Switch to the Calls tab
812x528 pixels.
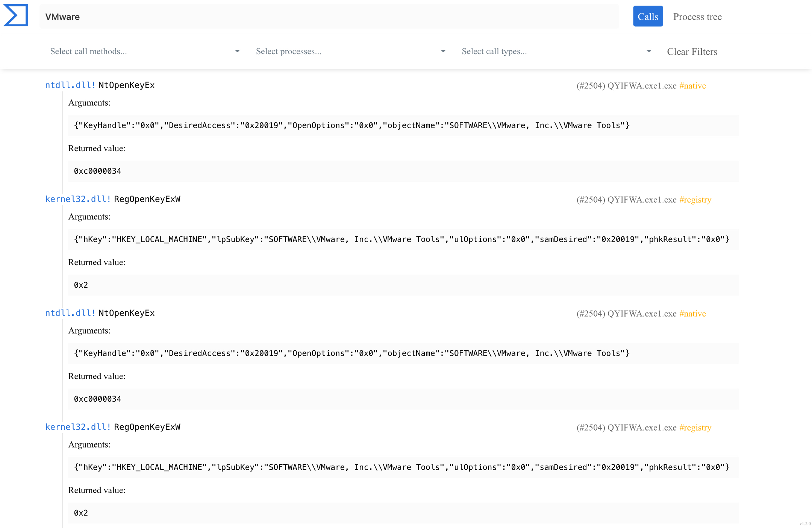[648, 17]
